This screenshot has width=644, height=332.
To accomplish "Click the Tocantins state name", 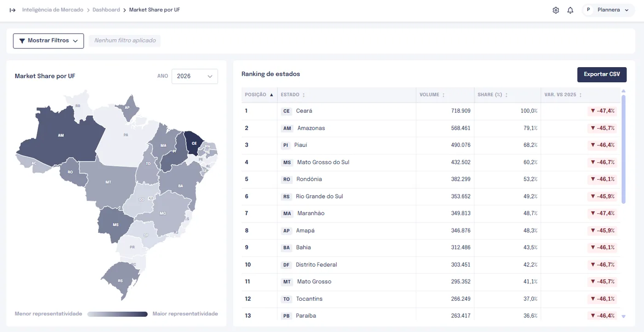I will pos(309,299).
